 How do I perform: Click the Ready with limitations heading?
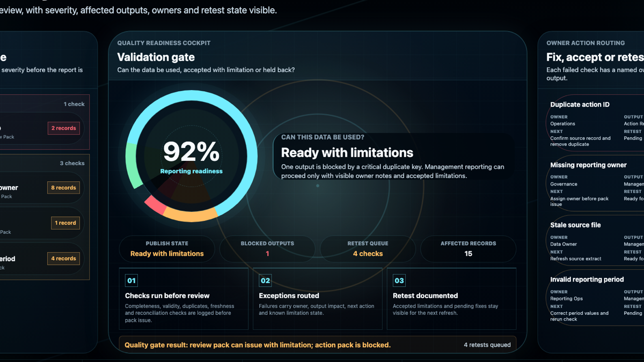347,153
